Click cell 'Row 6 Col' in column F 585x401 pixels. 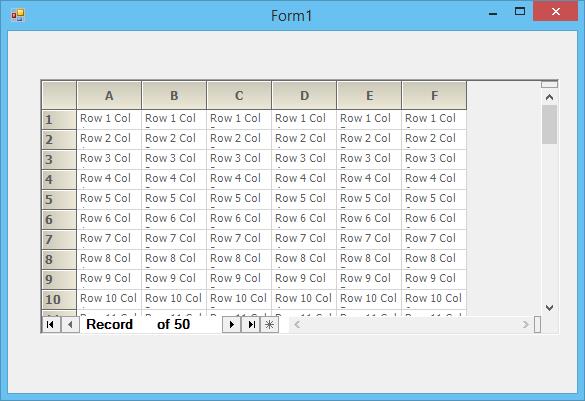pos(434,220)
